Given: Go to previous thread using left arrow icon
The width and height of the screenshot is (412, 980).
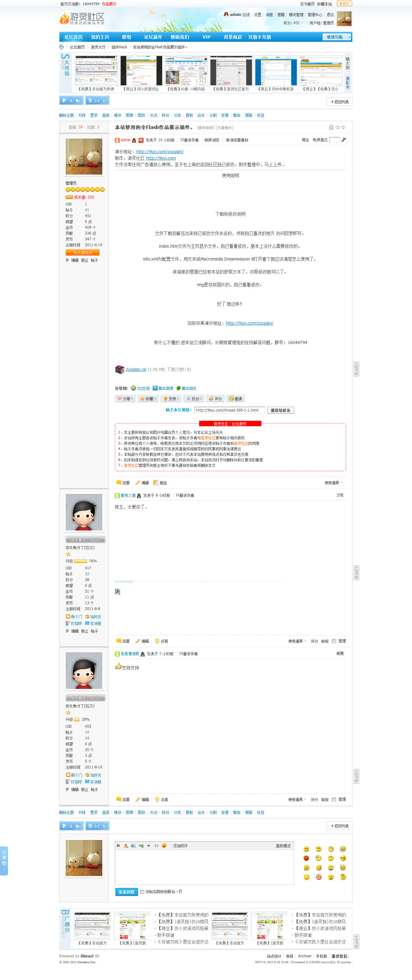Looking at the screenshot, I should point(337,128).
